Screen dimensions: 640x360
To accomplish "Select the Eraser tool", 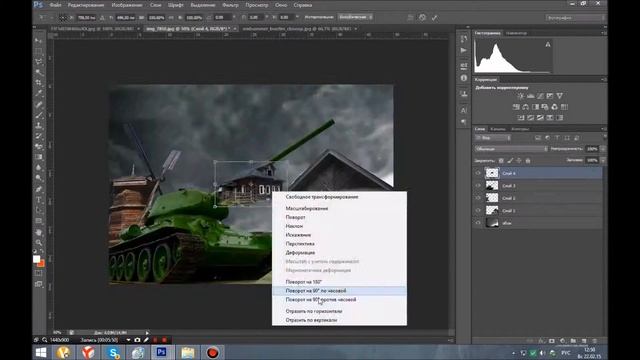I will (39, 147).
